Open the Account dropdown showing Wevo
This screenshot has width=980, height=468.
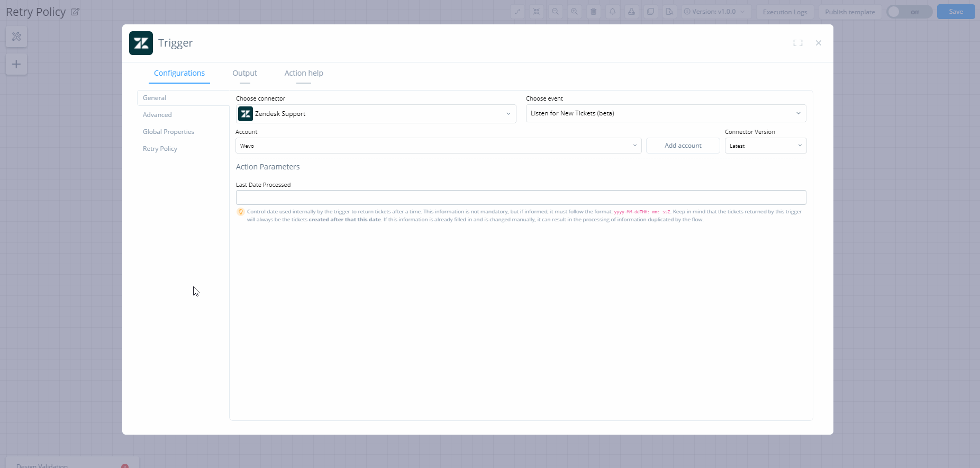[438, 146]
